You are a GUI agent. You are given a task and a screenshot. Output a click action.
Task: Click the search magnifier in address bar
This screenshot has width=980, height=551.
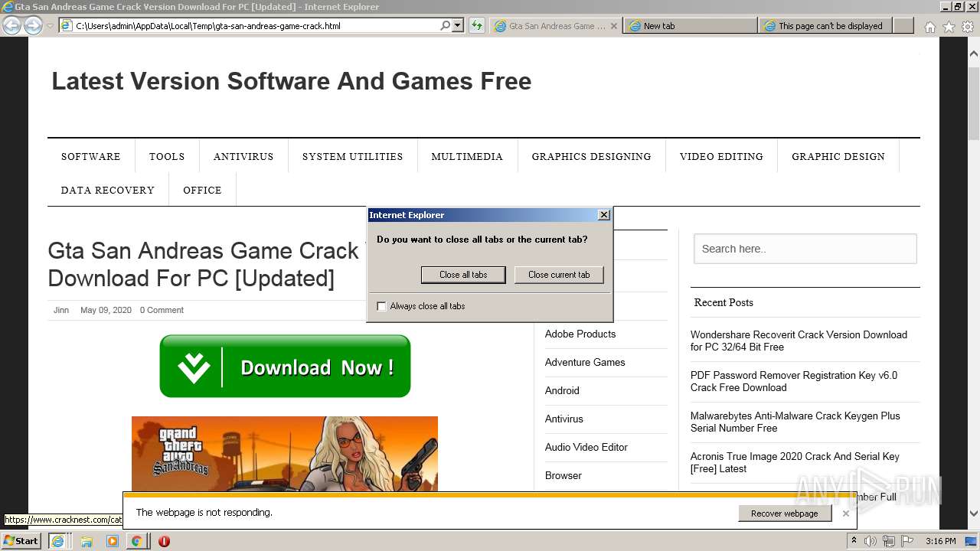pyautogui.click(x=446, y=25)
